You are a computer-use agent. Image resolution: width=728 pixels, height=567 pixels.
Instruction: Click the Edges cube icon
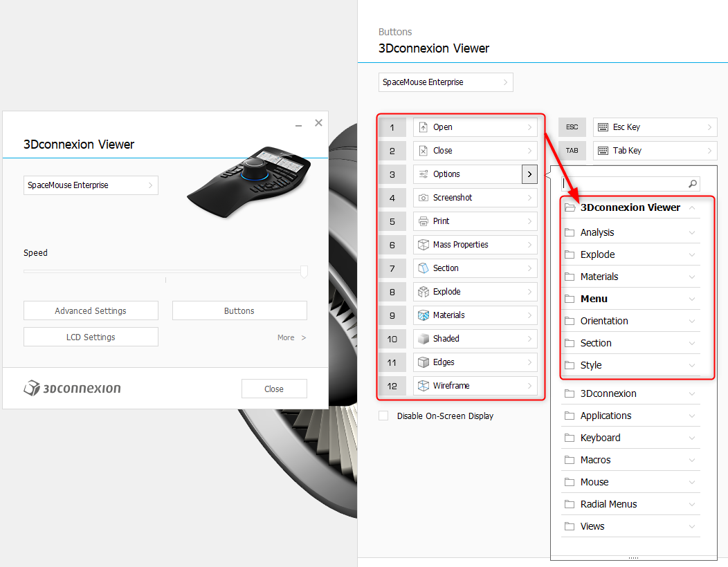click(423, 362)
